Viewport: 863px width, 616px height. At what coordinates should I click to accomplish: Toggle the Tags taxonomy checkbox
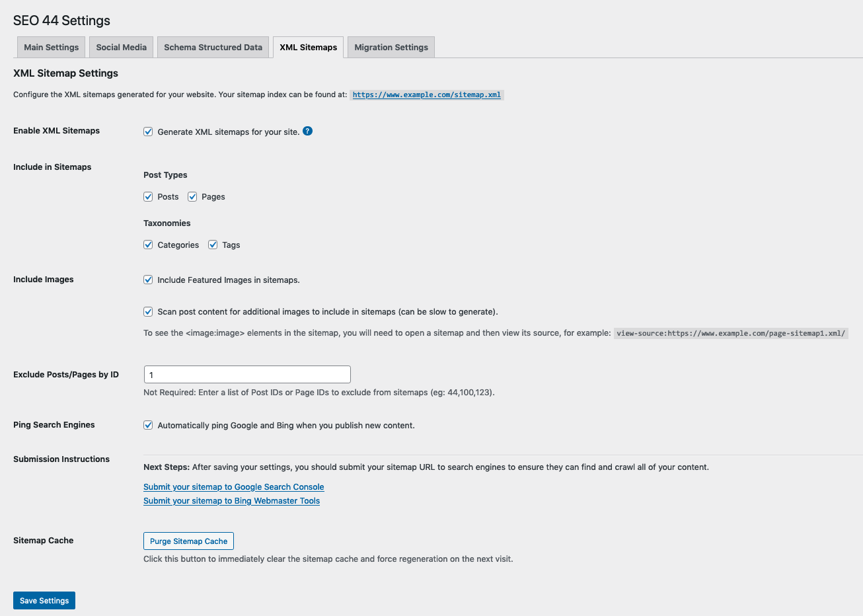point(213,245)
